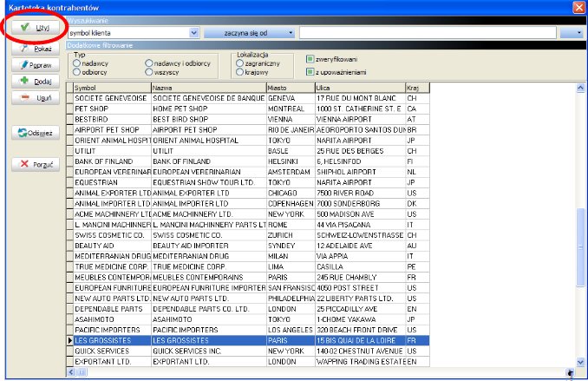The image size is (588, 381).
Task: Click the Pokaż button
Action: [x=36, y=49]
